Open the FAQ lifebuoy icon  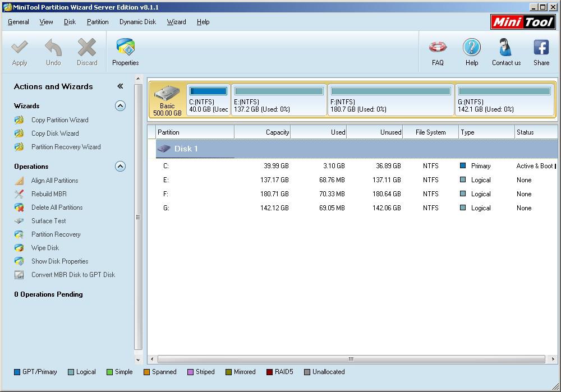[438, 48]
